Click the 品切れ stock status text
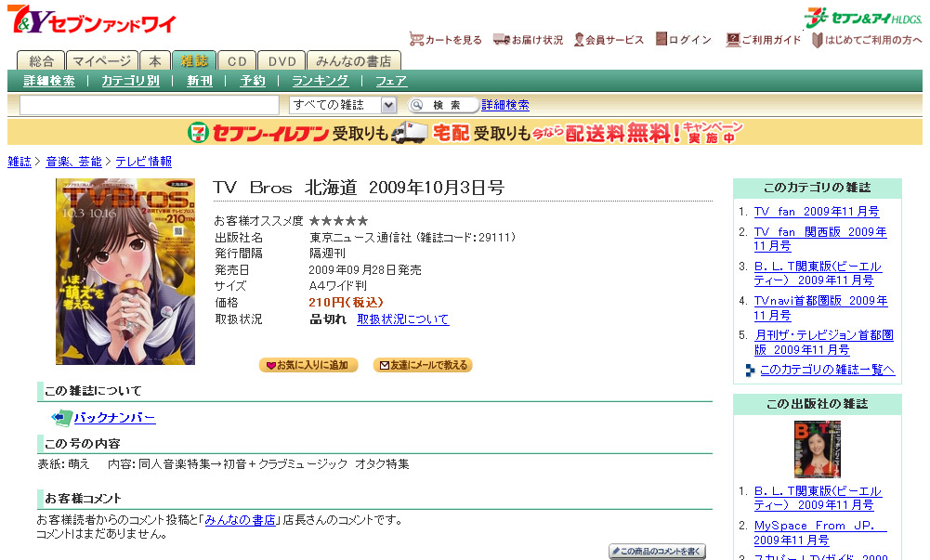 328,319
